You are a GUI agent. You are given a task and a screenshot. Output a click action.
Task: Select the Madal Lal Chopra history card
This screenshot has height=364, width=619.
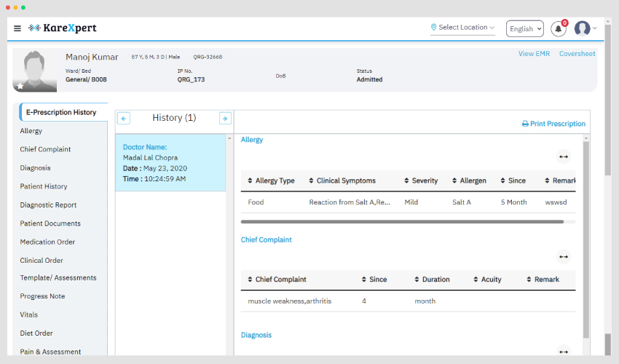click(170, 162)
